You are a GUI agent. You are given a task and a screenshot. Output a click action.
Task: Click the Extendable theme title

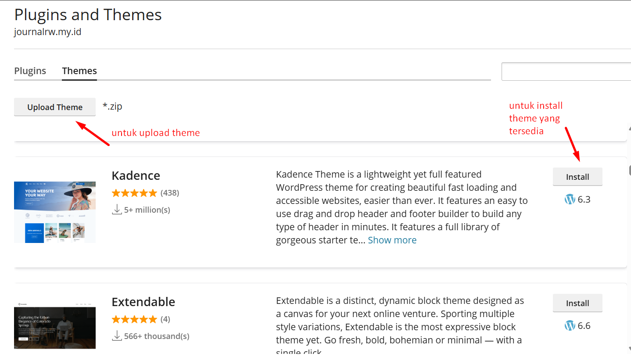click(143, 302)
